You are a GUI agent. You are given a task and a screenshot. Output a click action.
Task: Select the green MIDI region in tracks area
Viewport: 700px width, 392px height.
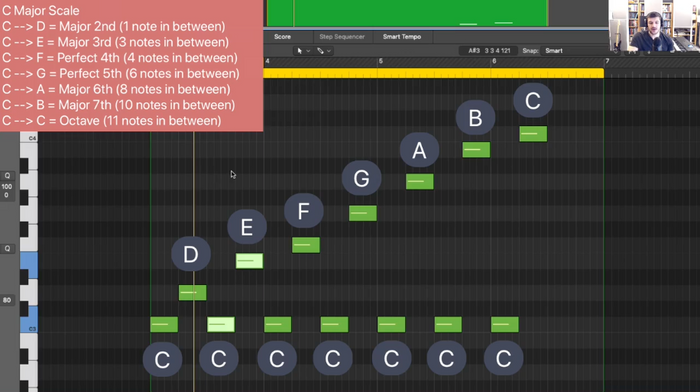tap(407, 13)
